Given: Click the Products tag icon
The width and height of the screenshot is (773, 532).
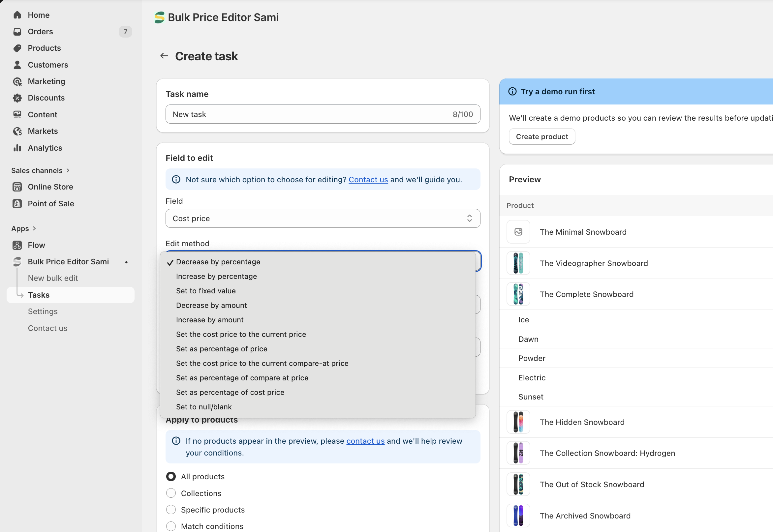Looking at the screenshot, I should (17, 48).
